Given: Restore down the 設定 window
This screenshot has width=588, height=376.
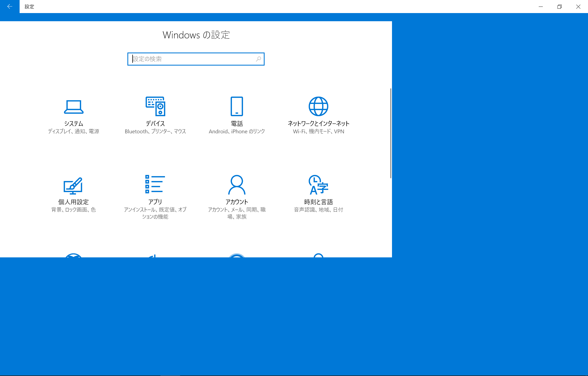Looking at the screenshot, I should pyautogui.click(x=559, y=7).
